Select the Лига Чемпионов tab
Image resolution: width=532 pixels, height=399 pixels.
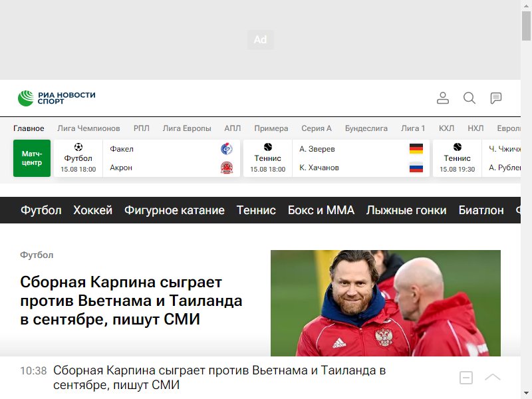coord(88,128)
